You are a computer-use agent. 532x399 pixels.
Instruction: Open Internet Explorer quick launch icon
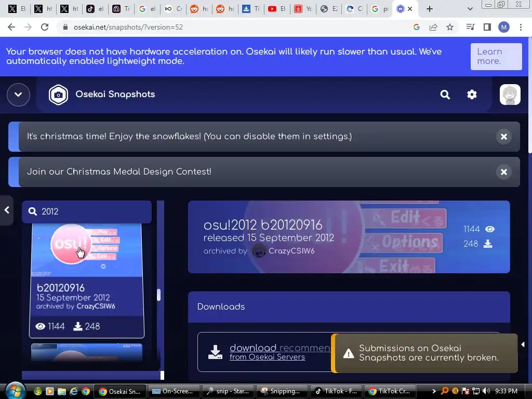[74, 391]
